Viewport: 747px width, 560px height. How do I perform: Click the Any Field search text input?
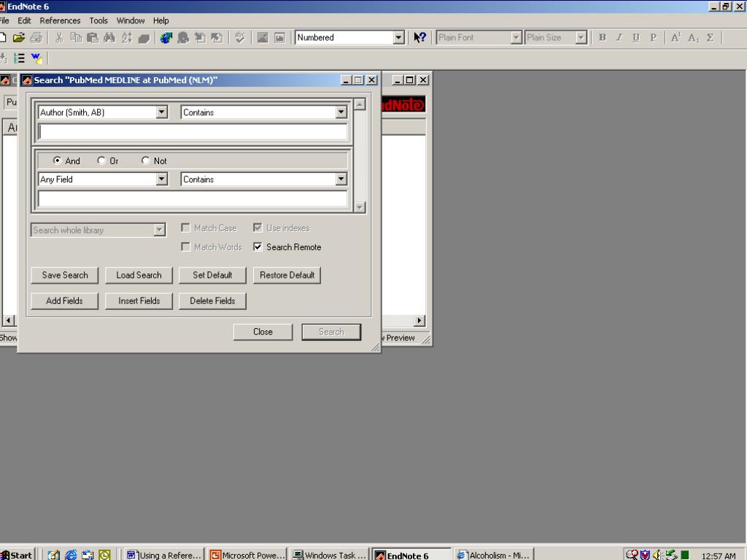(x=193, y=198)
